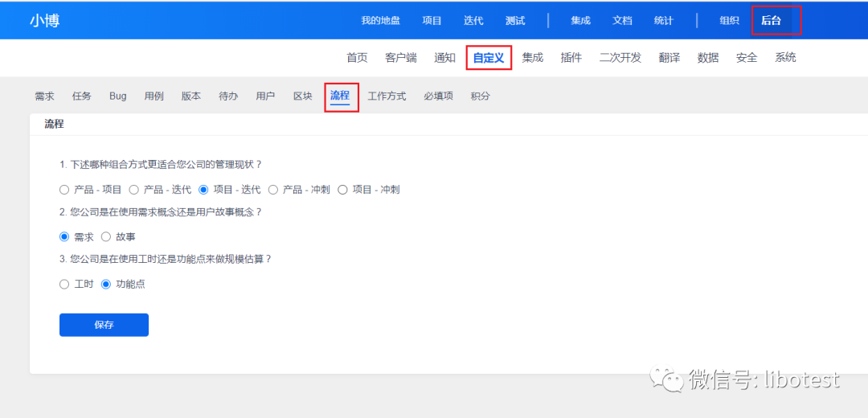
Task: Open second-row 集成 next to 插件
Action: (x=533, y=58)
